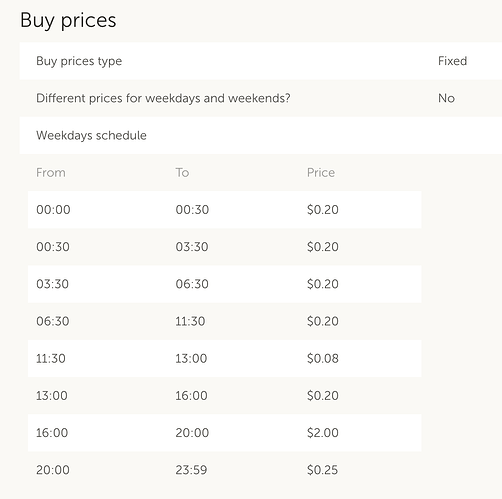Viewport: 502px width, 499px height.
Task: Click the Fixed value for buy prices type
Action: (452, 61)
